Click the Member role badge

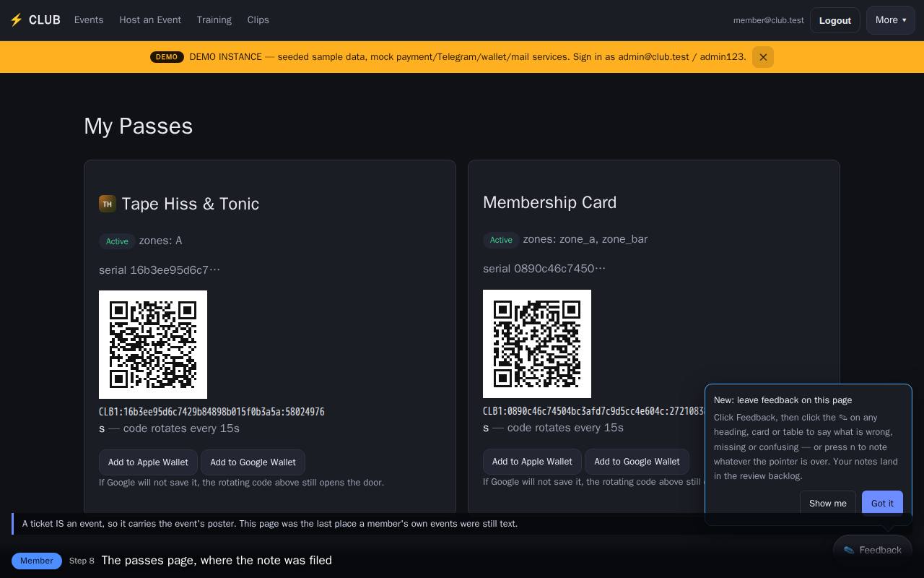coord(37,561)
